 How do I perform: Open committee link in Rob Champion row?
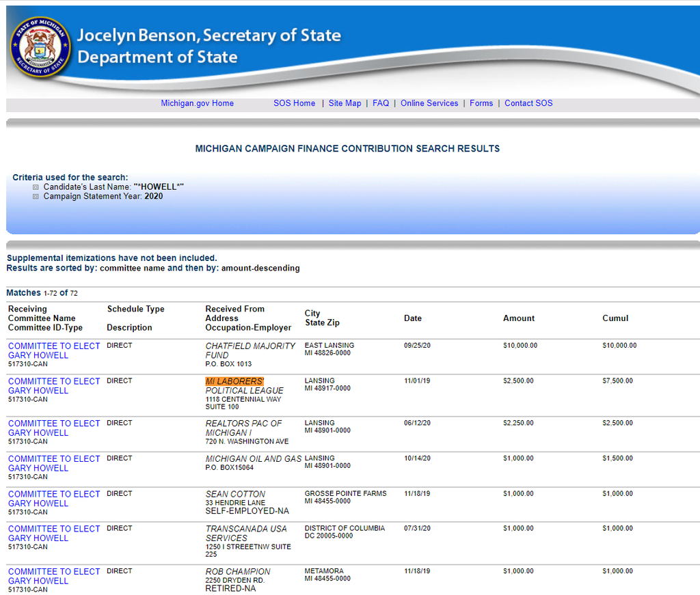54,576
